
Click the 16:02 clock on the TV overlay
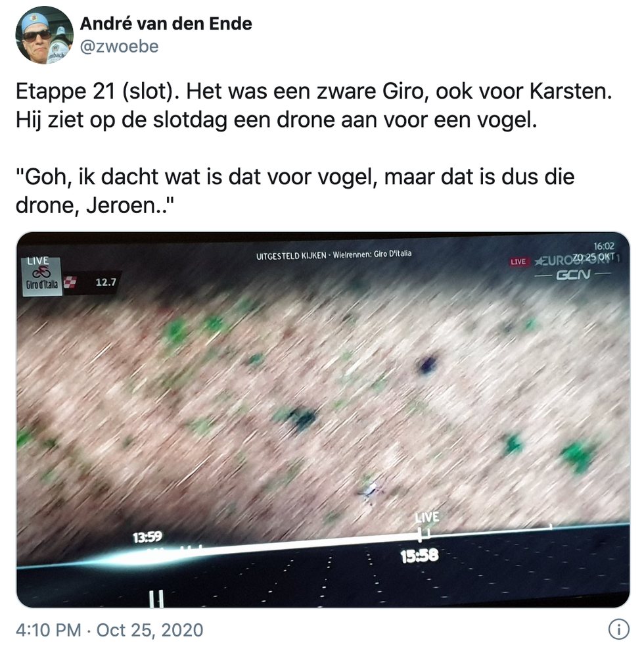tap(604, 247)
